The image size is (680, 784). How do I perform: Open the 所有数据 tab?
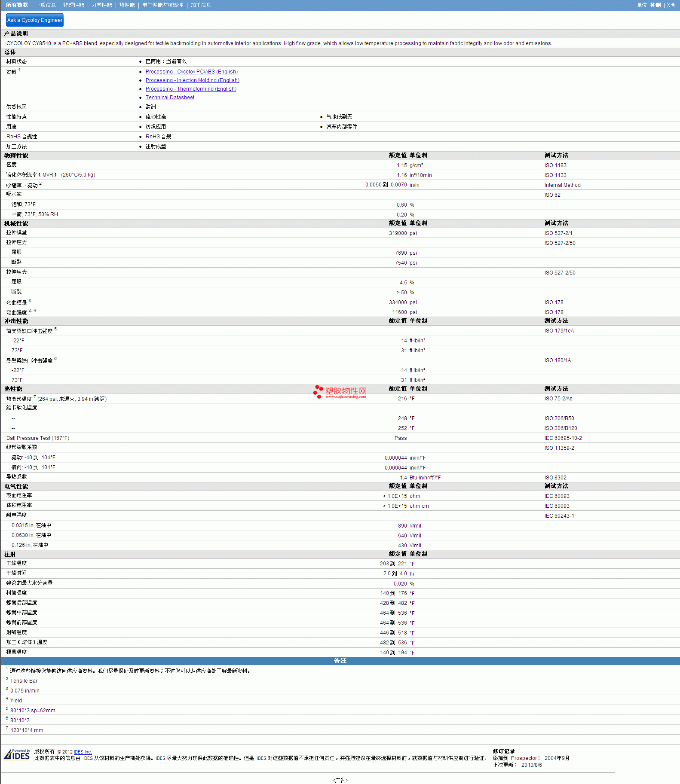tap(17, 5)
